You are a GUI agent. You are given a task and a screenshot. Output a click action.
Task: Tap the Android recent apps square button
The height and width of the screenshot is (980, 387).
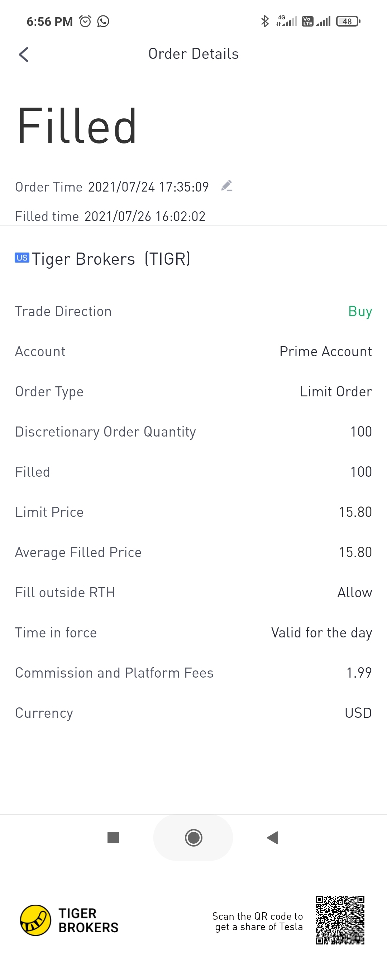click(113, 837)
